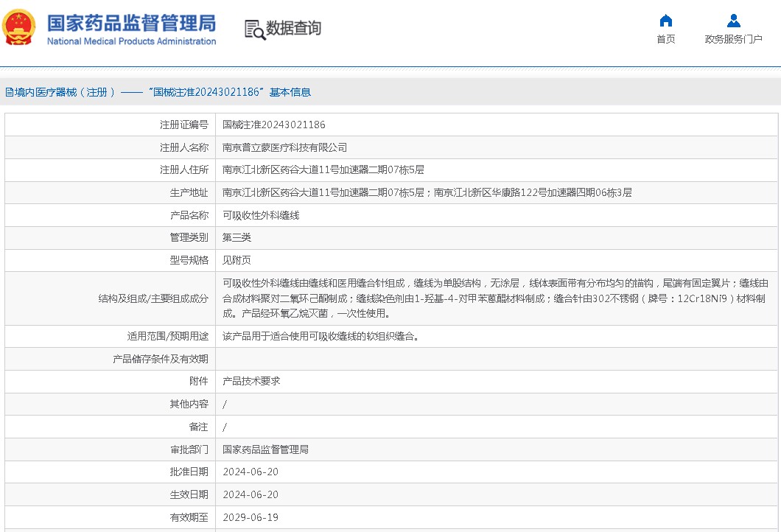The width and height of the screenshot is (781, 532).
Task: Click the 批准日期 row label
Action: tap(189, 472)
